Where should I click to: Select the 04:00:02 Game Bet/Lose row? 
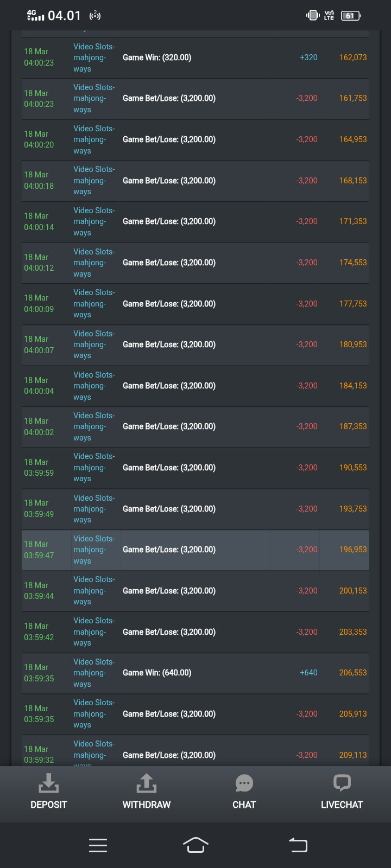195,427
